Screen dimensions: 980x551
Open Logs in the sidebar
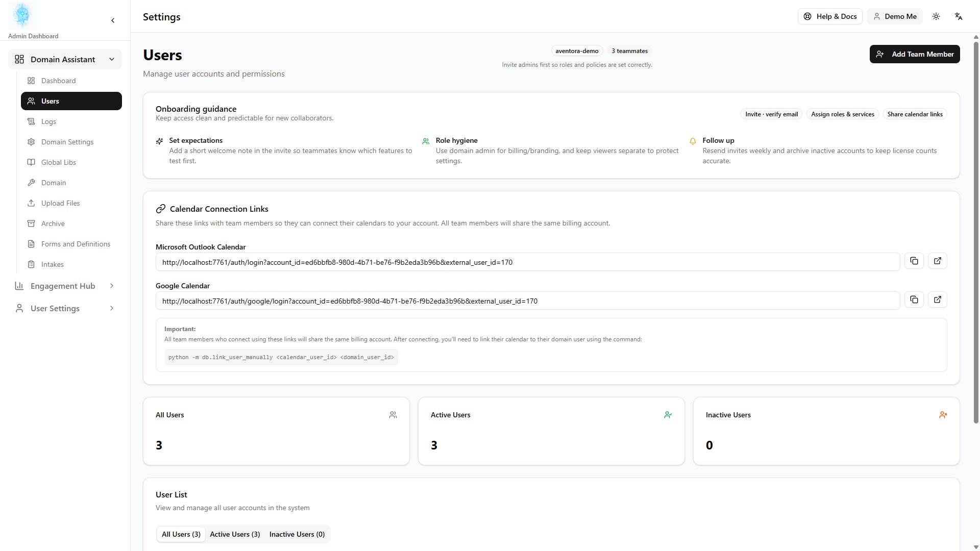point(71,121)
